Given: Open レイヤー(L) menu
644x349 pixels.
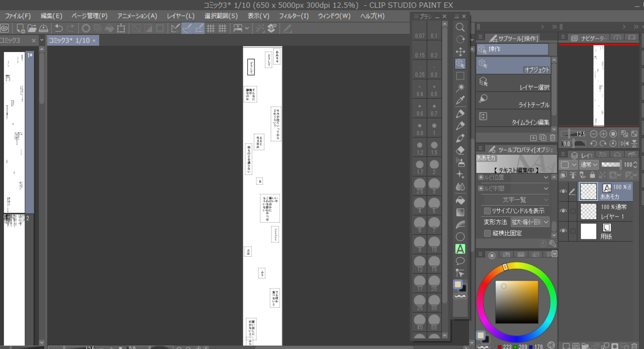Looking at the screenshot, I should 181,16.
